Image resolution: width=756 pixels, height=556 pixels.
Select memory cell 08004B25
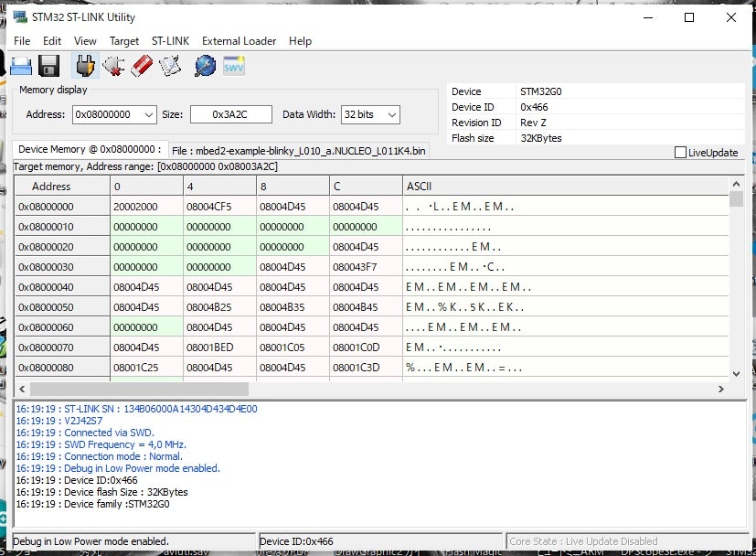click(x=220, y=307)
